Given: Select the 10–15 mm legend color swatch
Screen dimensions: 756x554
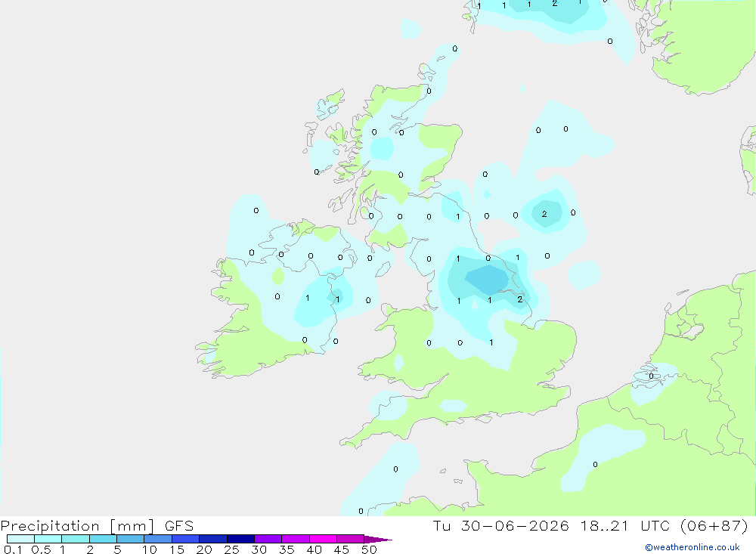Looking at the screenshot, I should (x=158, y=539).
